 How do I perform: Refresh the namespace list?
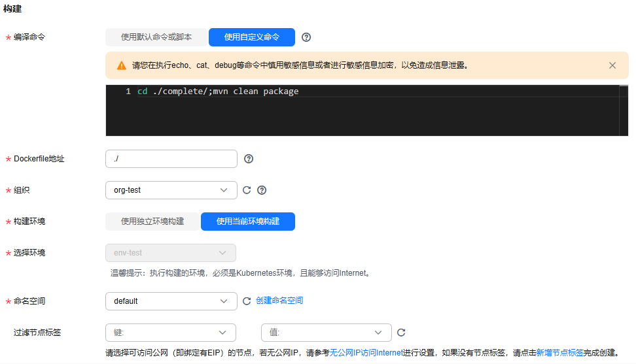247,301
